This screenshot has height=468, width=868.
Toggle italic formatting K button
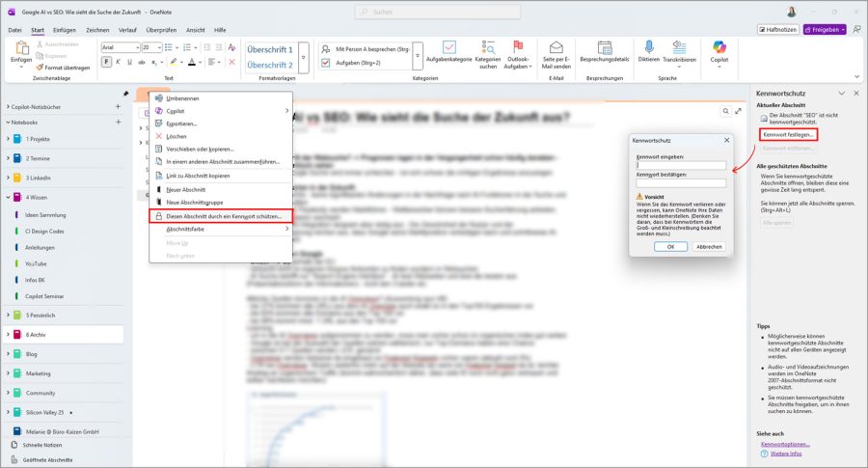(118, 62)
